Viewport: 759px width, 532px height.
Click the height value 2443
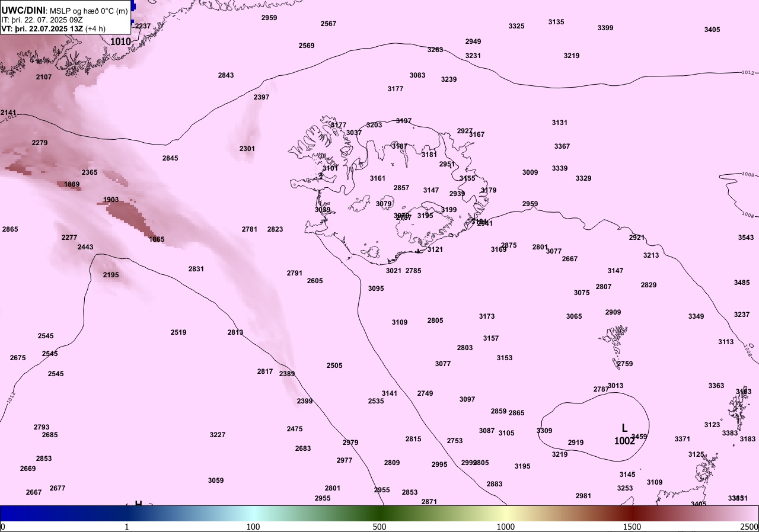pyautogui.click(x=85, y=247)
